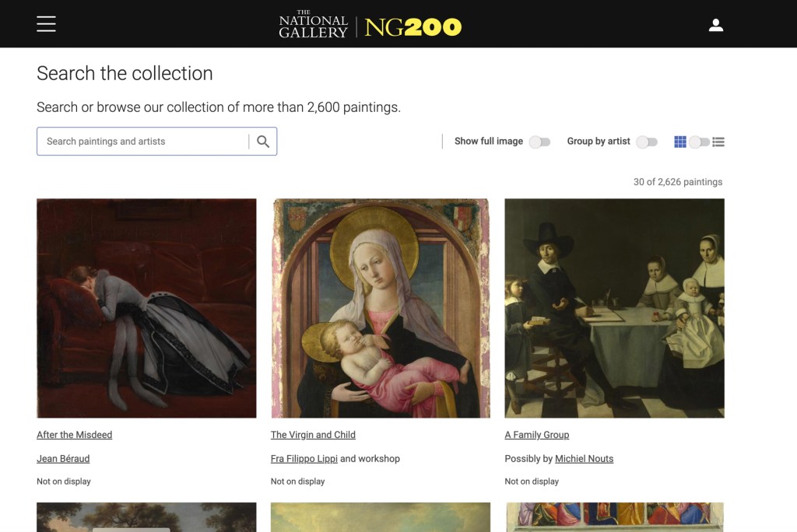This screenshot has width=797, height=532.
Task: Click the magnifying glass search icon
Action: 263,142
